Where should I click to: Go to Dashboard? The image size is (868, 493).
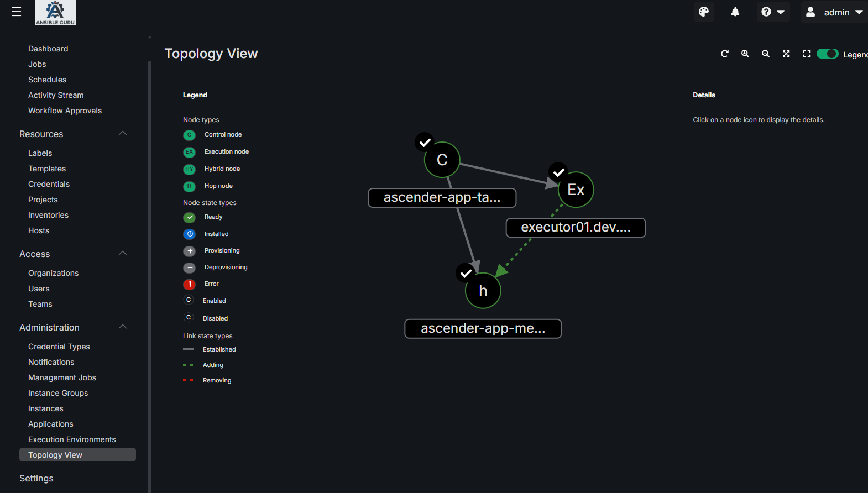pos(48,49)
